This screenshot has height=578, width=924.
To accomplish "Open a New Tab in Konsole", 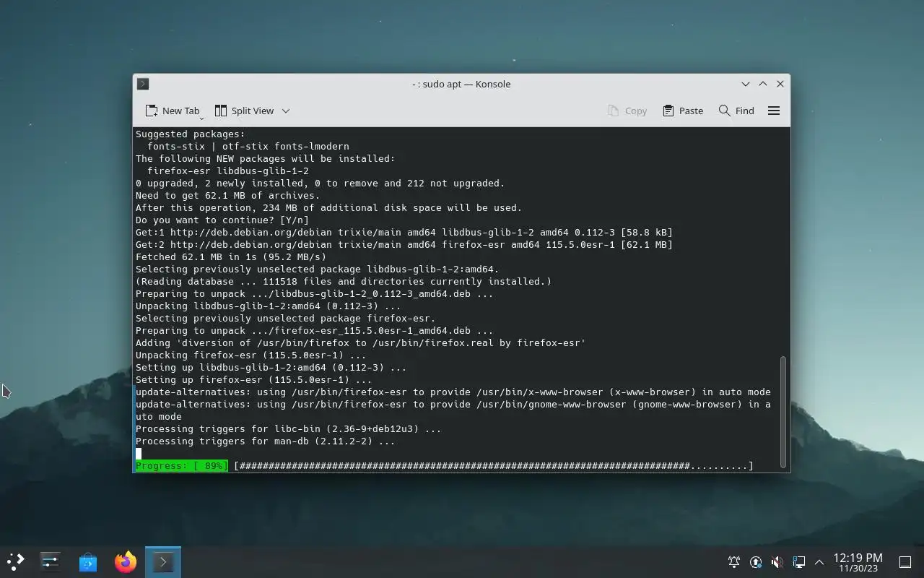I will click(x=172, y=111).
